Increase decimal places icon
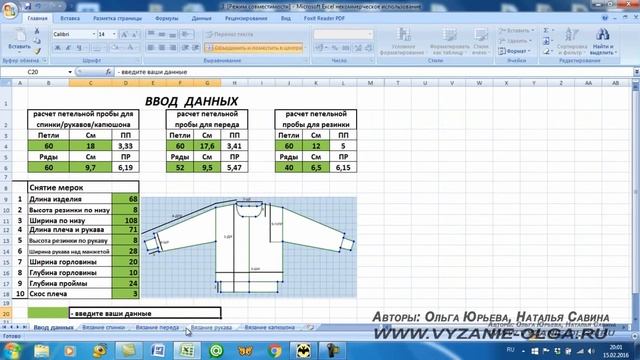The height and width of the screenshot is (360, 640). [x=358, y=48]
